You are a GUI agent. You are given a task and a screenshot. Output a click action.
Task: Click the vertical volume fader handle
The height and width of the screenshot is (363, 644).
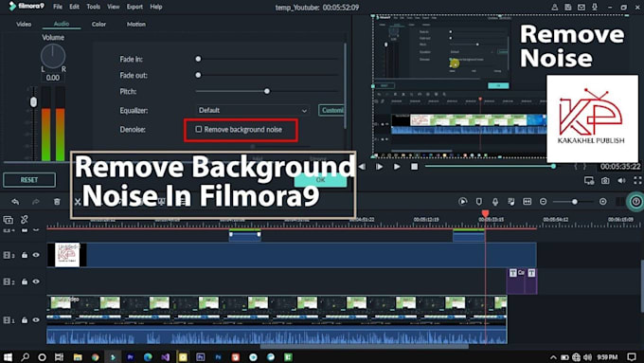coord(33,102)
